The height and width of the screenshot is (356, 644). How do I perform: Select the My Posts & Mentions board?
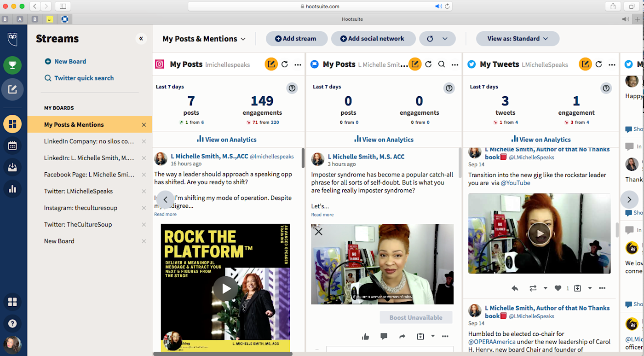pos(90,124)
